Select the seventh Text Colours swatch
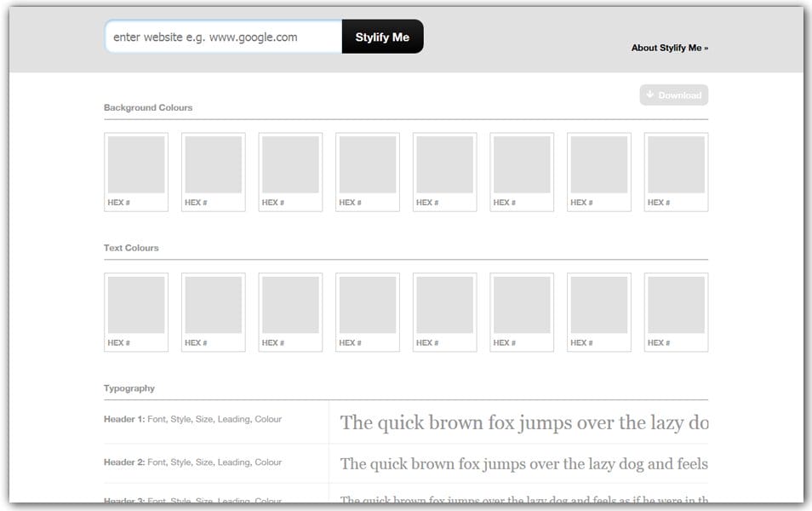Viewport: 812px width, 511px height. pos(598,305)
